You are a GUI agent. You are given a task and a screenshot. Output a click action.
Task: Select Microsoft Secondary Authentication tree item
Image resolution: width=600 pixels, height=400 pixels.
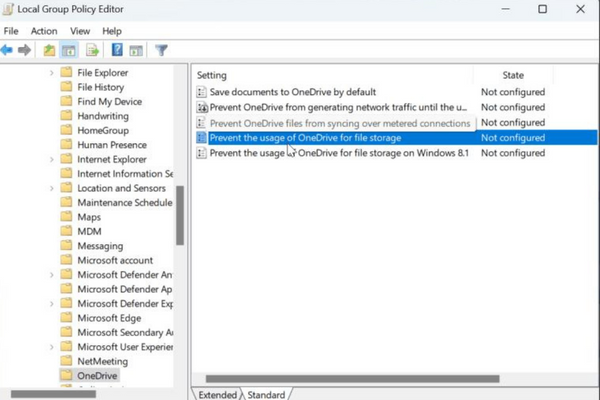coord(125,332)
